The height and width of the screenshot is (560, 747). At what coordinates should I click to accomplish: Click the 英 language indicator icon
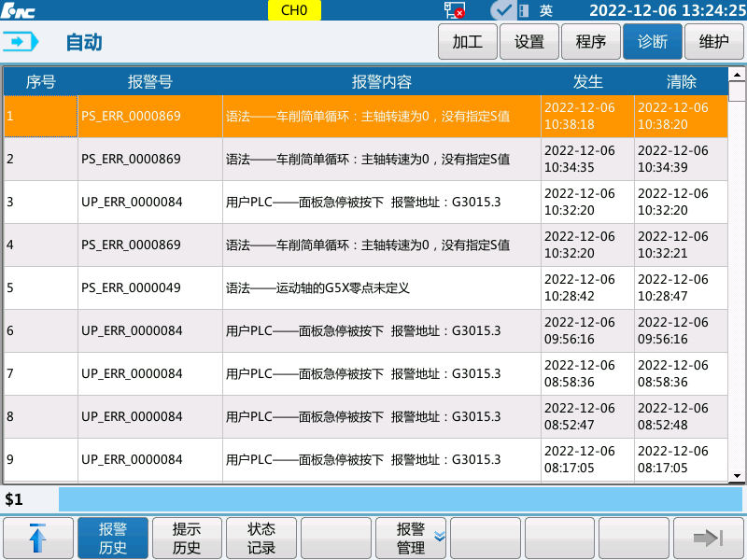(546, 9)
